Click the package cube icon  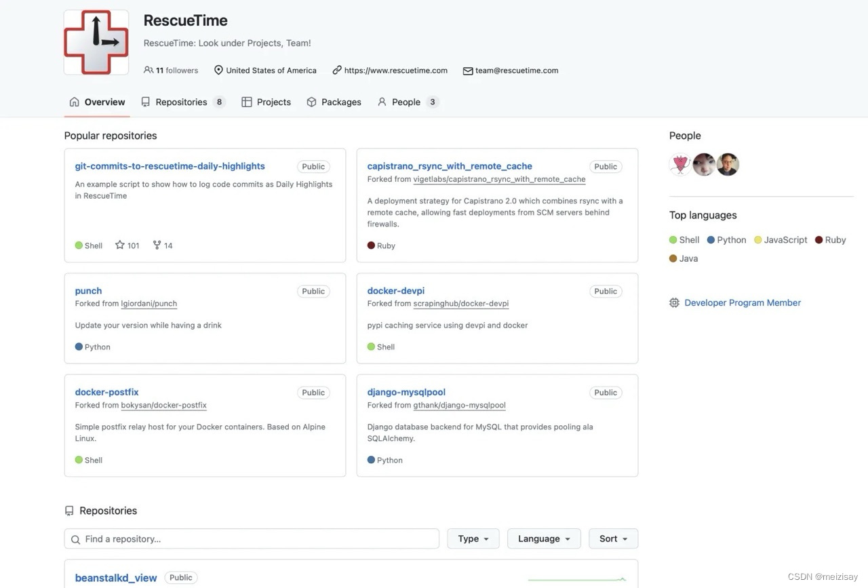[x=311, y=102]
